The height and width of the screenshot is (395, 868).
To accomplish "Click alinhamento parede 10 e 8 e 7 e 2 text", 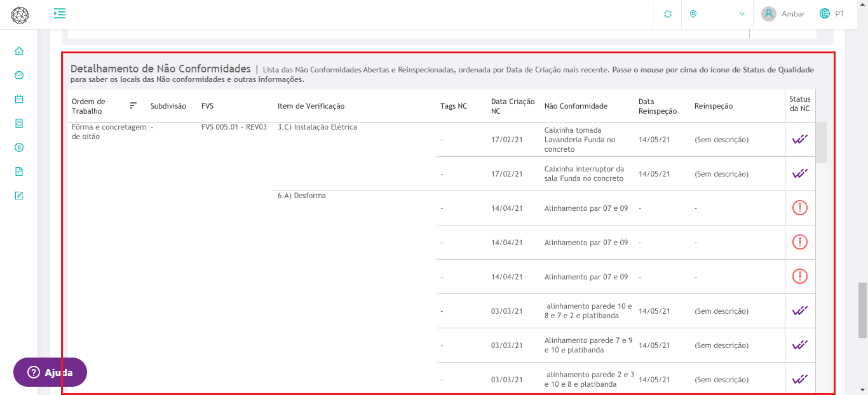I will [588, 311].
